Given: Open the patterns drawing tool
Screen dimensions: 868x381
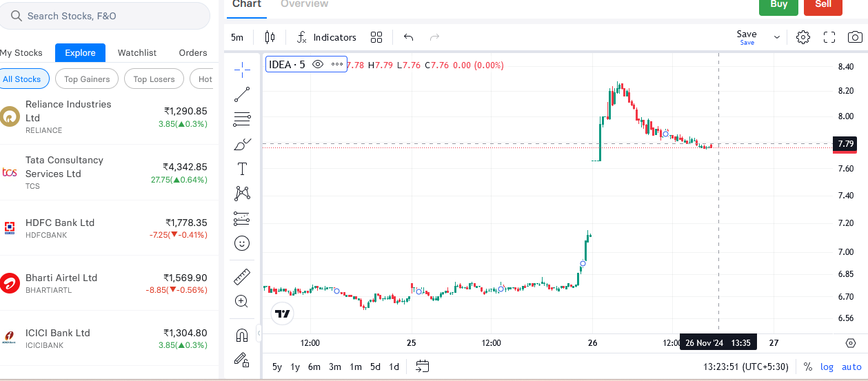Looking at the screenshot, I should point(242,194).
